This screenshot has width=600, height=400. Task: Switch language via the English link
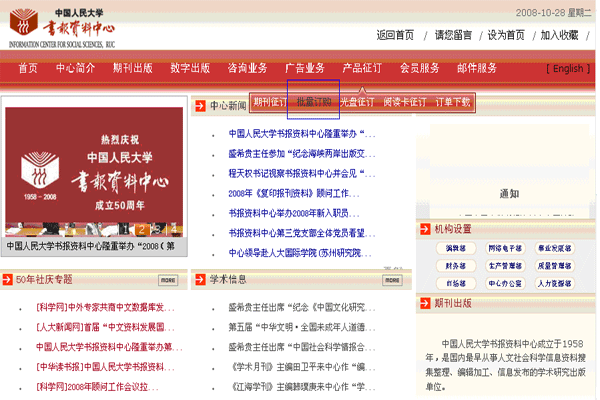[x=568, y=69]
